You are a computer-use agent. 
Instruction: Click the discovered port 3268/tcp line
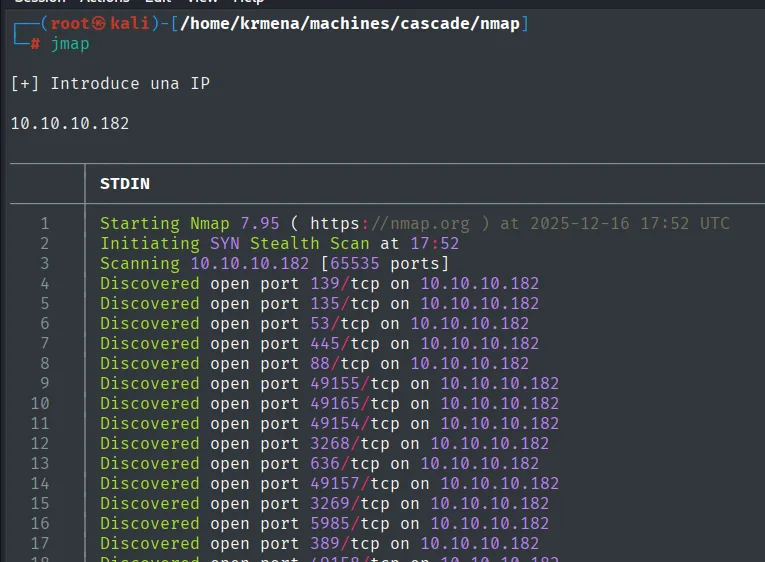click(324, 443)
